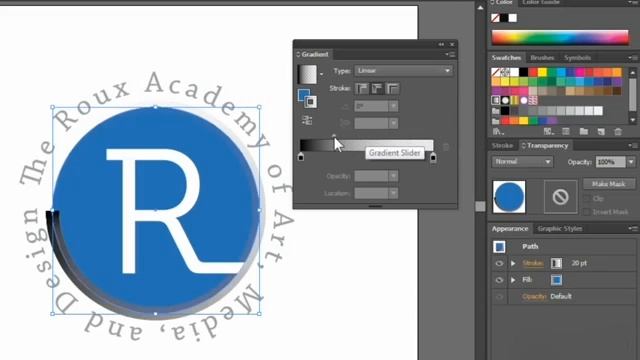Click the orange Opacity link in Appearance
Screen dimensions: 640x360
tap(534, 297)
